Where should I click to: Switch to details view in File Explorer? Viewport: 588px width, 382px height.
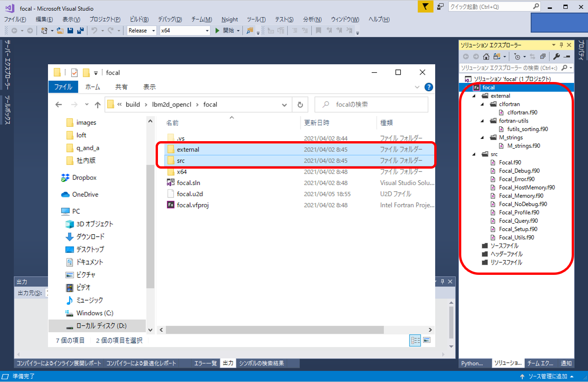point(415,341)
